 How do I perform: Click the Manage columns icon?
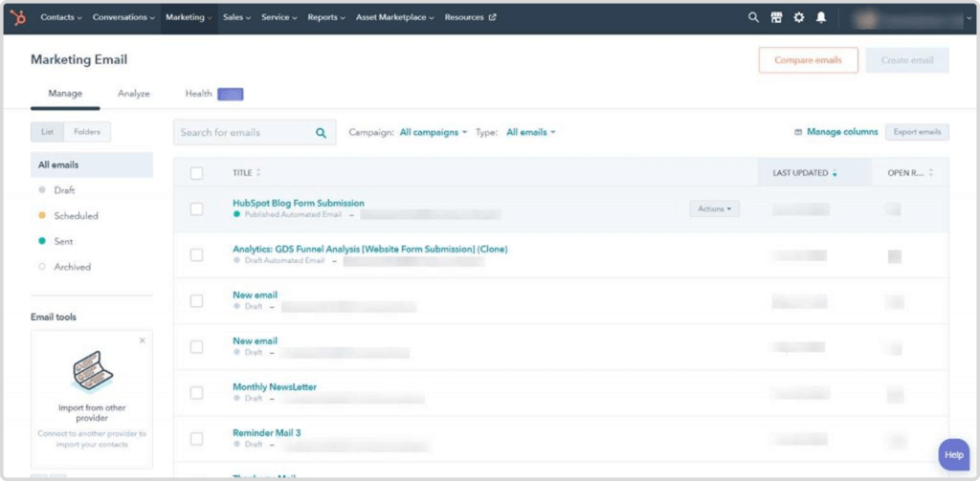click(798, 132)
